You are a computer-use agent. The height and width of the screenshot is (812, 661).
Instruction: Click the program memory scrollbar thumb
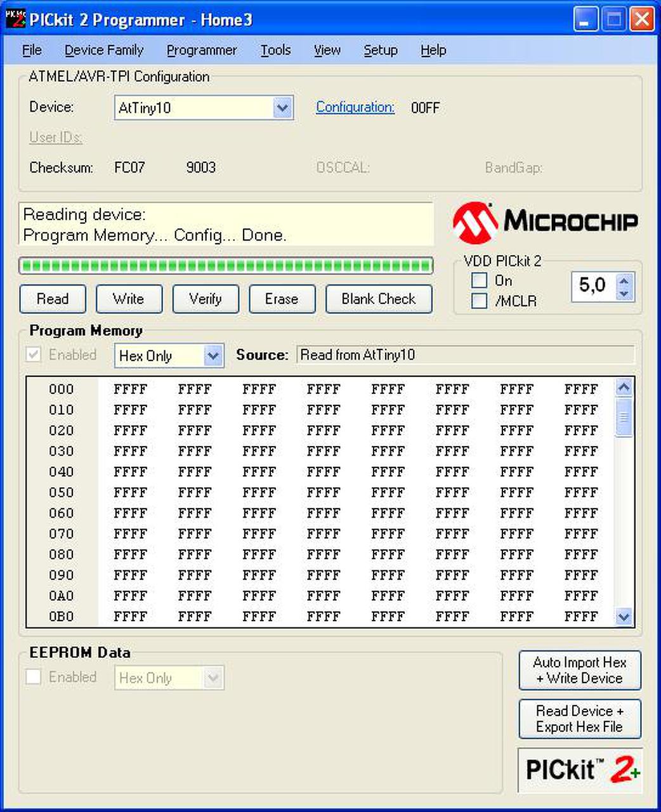[624, 417]
